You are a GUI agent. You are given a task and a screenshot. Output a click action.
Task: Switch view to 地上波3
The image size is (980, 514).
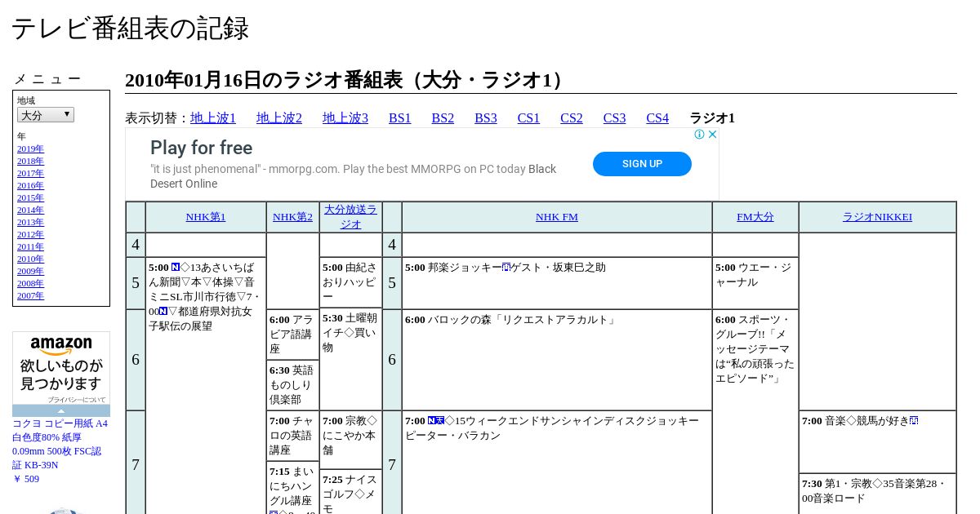[345, 118]
